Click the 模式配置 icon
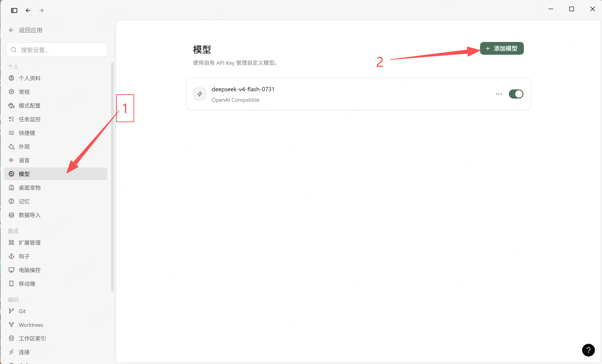 click(11, 105)
